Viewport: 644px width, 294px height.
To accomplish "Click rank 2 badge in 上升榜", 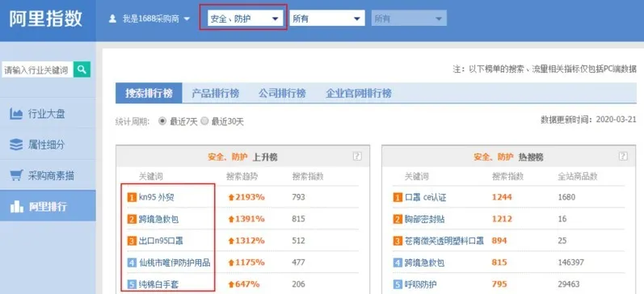I will click(132, 219).
